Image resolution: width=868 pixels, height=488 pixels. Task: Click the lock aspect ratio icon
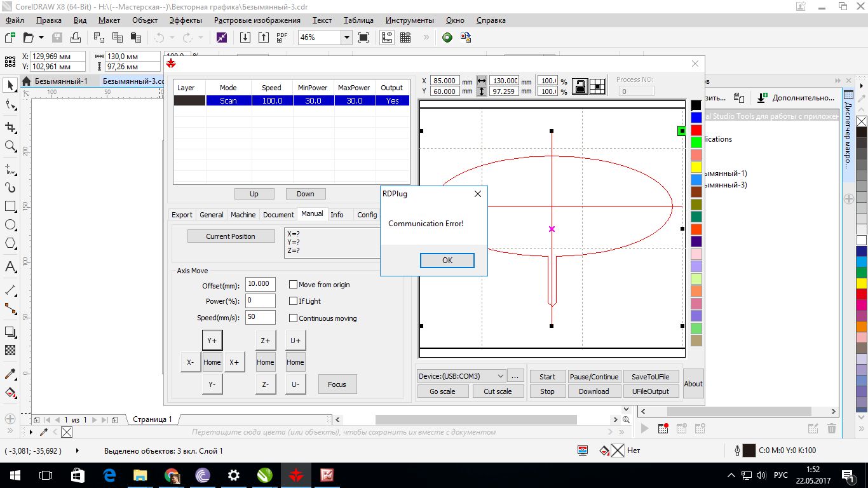point(580,86)
